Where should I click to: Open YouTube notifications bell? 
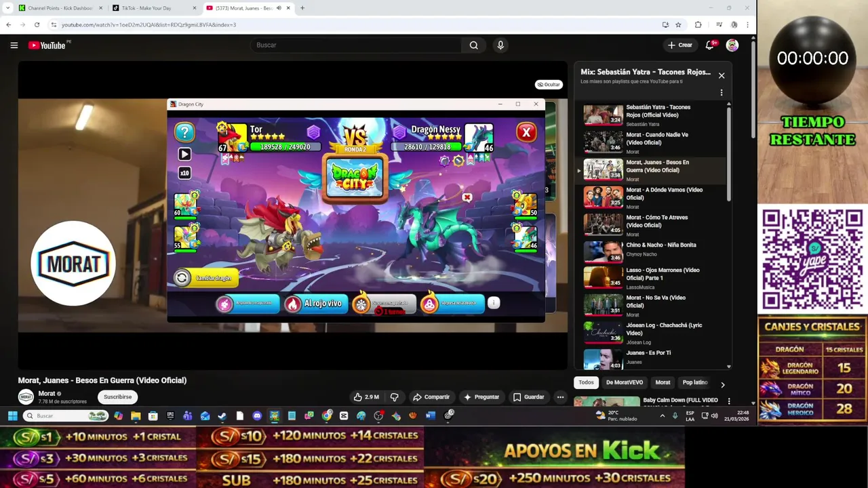click(709, 45)
